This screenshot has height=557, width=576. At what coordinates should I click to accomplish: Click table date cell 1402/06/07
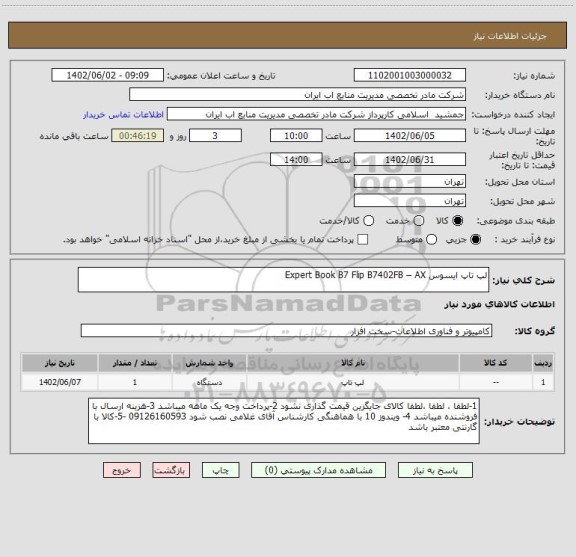pyautogui.click(x=60, y=382)
